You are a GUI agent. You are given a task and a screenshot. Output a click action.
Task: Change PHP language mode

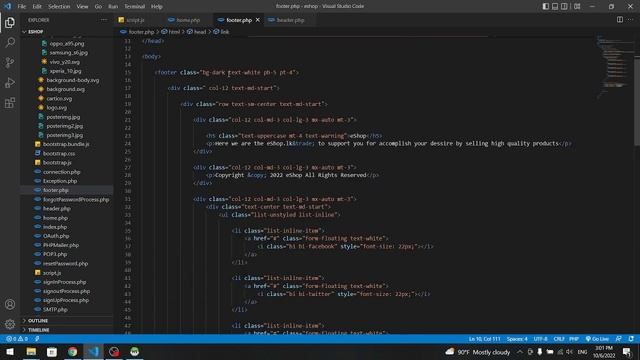(574, 339)
